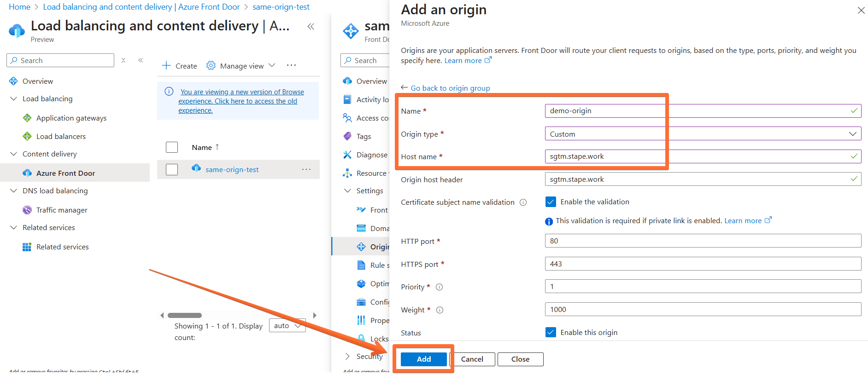Viewport: 868px width, 375px height.
Task: Open the Locks settings item
Action: tap(372, 339)
